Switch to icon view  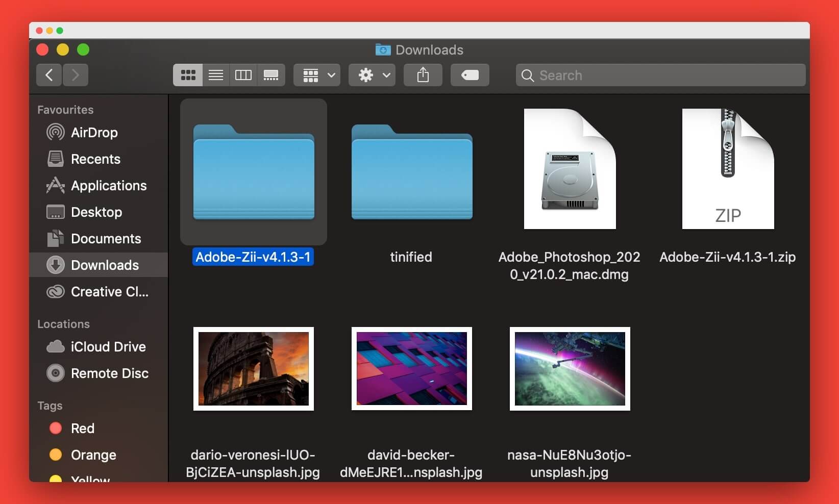click(x=188, y=75)
